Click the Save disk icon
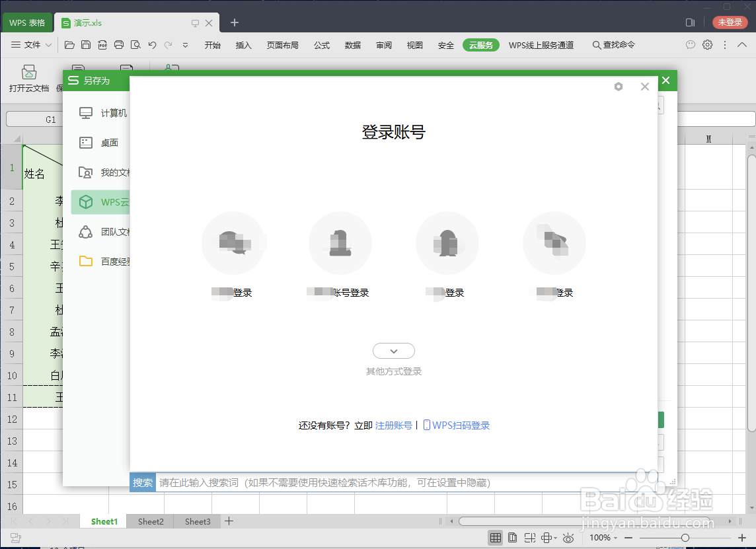 pos(86,45)
